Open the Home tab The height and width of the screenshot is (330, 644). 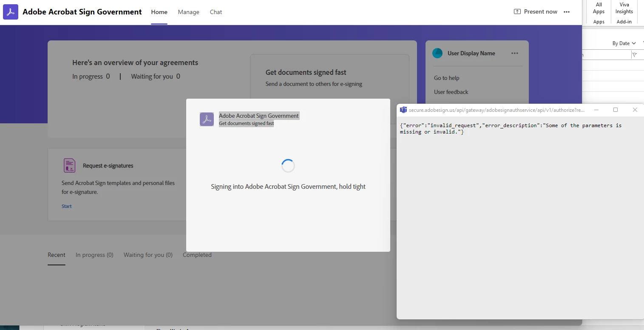[159, 12]
